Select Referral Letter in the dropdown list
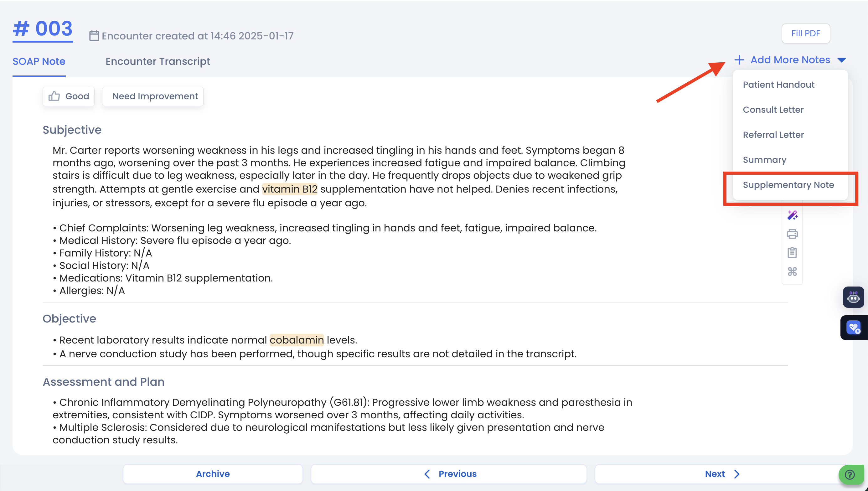 (773, 135)
